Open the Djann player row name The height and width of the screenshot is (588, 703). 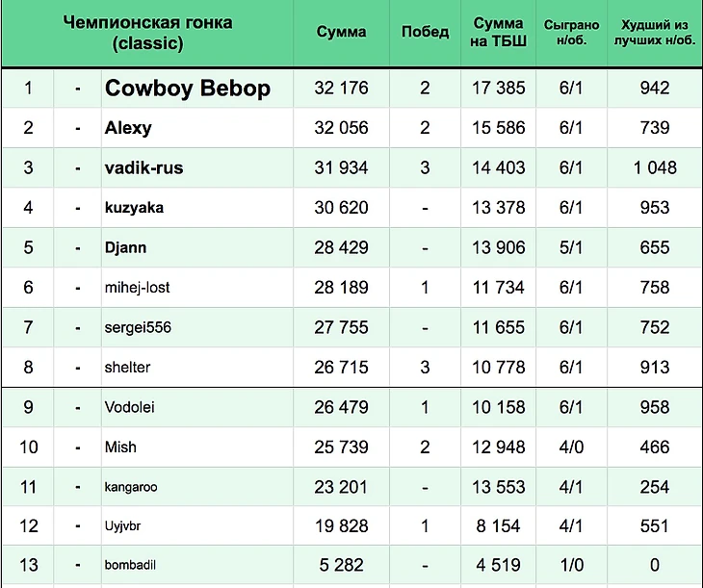tap(125, 247)
